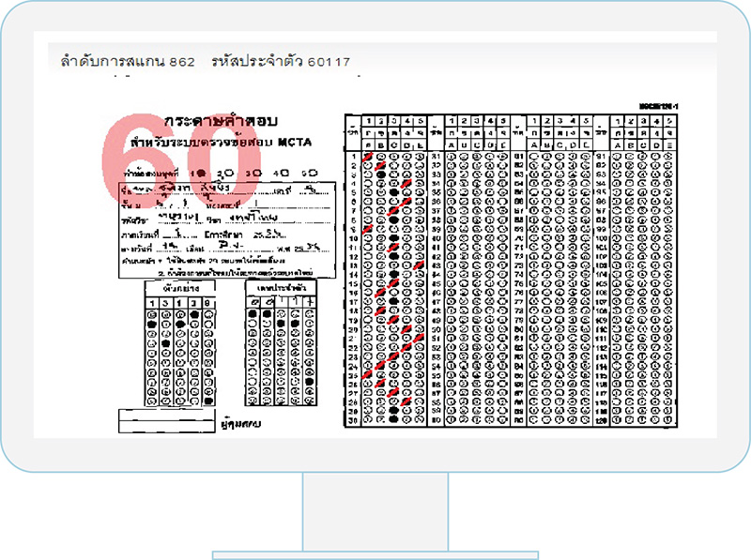Select exam set bubble 5 in the header
Screen dimensions: 751x560
click(313, 174)
